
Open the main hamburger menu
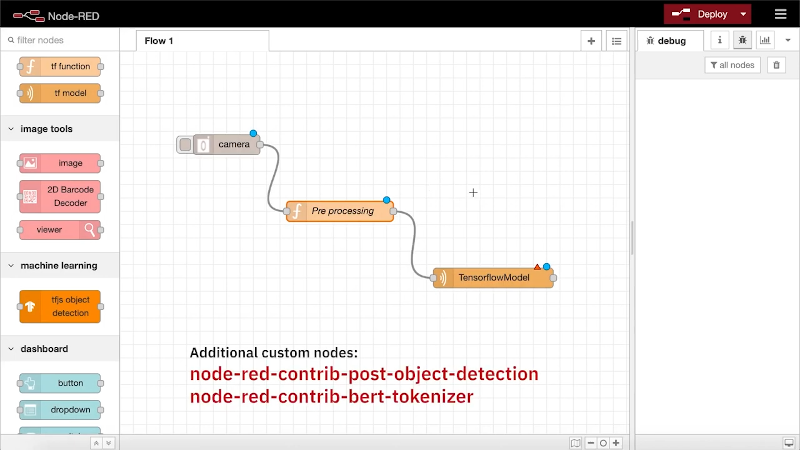pos(780,14)
